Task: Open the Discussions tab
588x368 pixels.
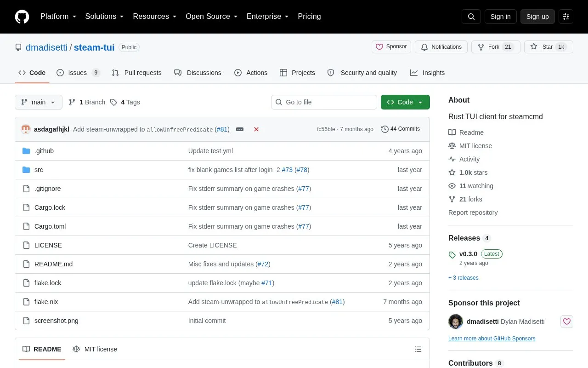Action: tap(198, 73)
